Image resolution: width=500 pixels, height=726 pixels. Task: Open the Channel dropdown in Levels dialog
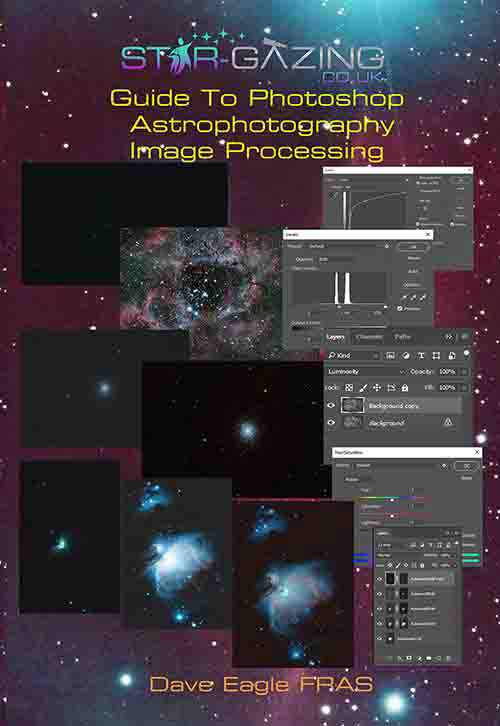coord(338,260)
